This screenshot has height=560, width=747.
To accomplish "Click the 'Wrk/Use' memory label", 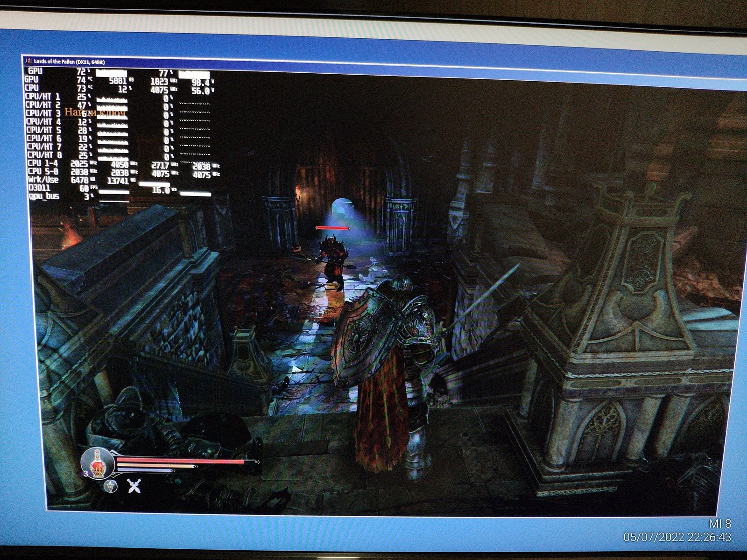I will [x=43, y=180].
